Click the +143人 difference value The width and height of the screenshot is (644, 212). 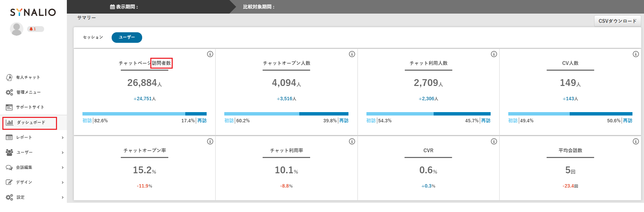pyautogui.click(x=570, y=99)
